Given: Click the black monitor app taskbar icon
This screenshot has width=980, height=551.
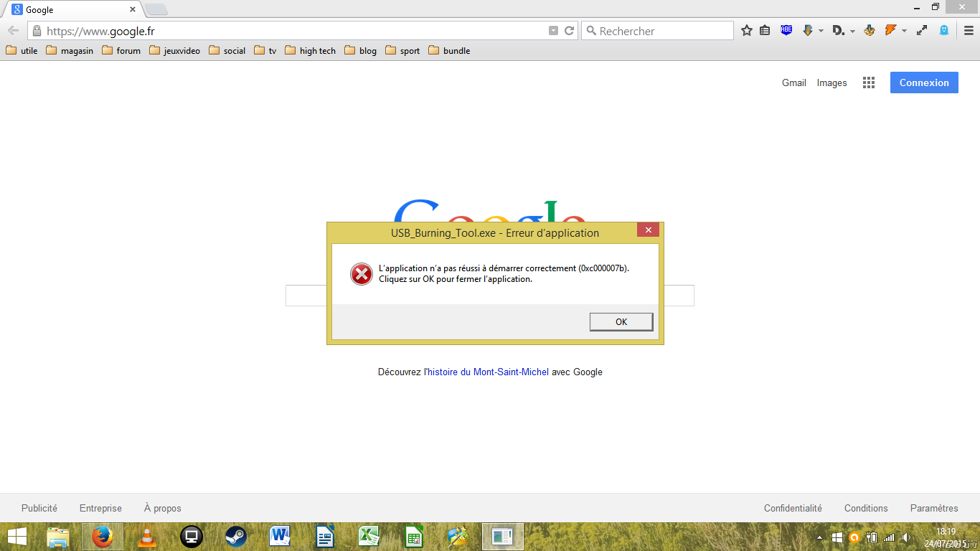Looking at the screenshot, I should [x=192, y=537].
